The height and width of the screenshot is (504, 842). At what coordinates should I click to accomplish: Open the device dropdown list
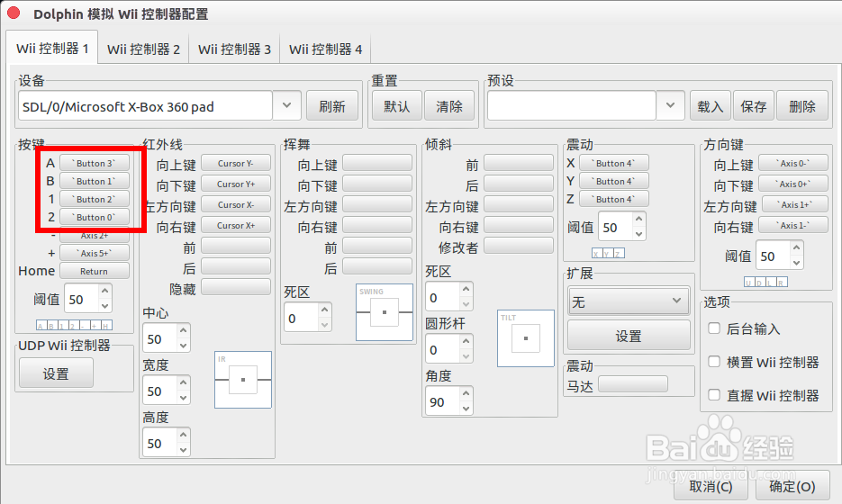point(286,105)
